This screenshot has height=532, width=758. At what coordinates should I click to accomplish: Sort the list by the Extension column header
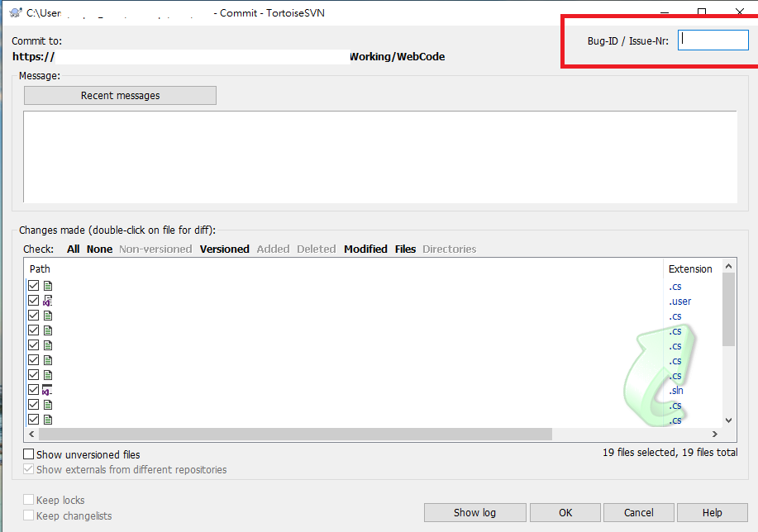click(x=692, y=268)
